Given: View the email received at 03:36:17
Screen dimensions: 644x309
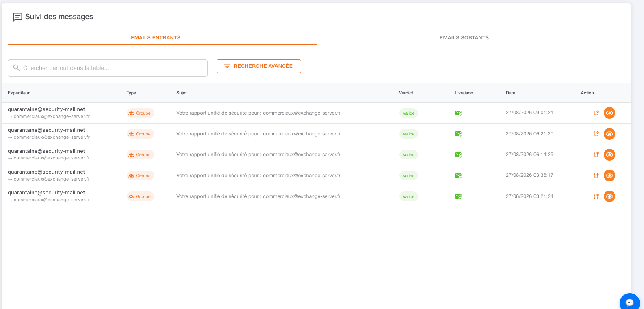Looking at the screenshot, I should click(x=609, y=176).
